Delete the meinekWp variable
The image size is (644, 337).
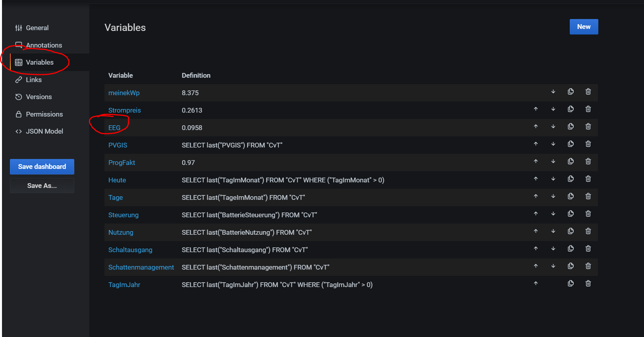(x=588, y=92)
